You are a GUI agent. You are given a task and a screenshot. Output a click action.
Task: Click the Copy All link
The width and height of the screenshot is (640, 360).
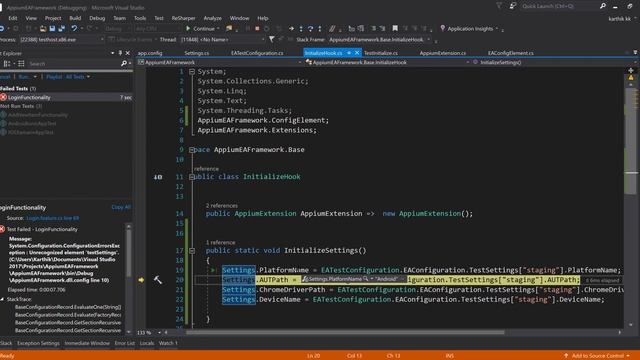click(121, 207)
